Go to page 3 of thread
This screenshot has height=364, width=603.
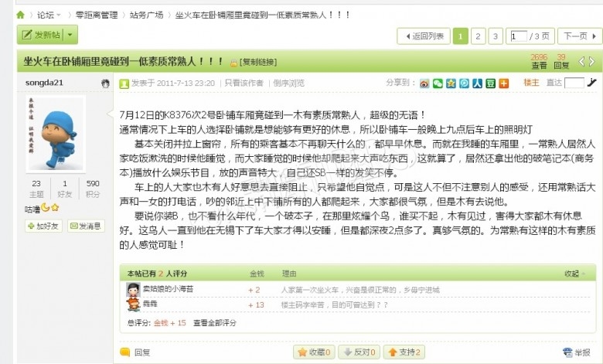tap(496, 36)
